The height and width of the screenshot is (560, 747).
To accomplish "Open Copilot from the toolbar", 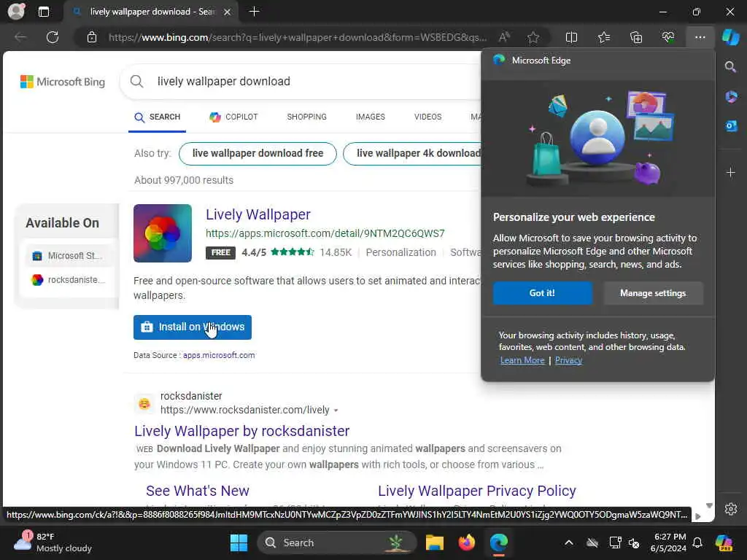I will 730,37.
